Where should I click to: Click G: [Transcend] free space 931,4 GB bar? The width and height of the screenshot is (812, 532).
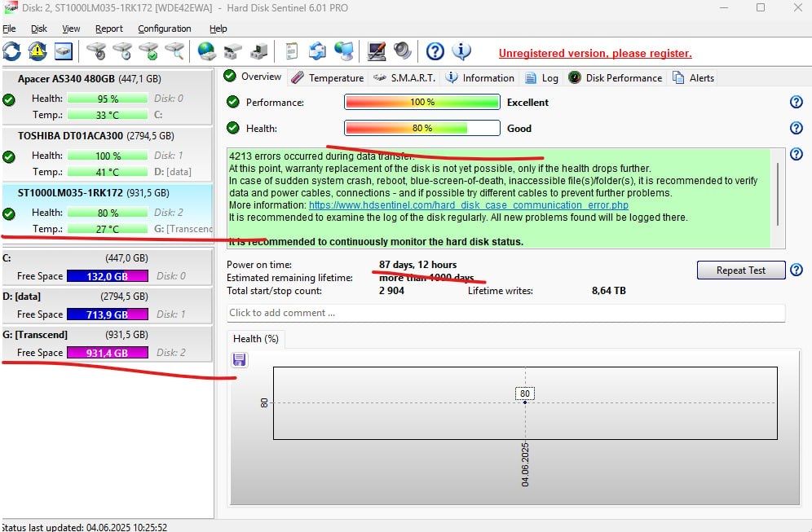(107, 353)
